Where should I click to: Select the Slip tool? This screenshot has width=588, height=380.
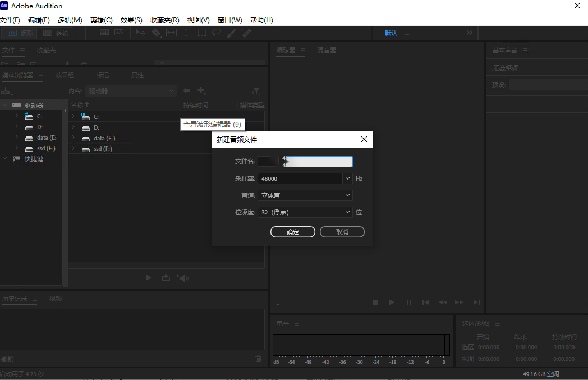pos(171,33)
